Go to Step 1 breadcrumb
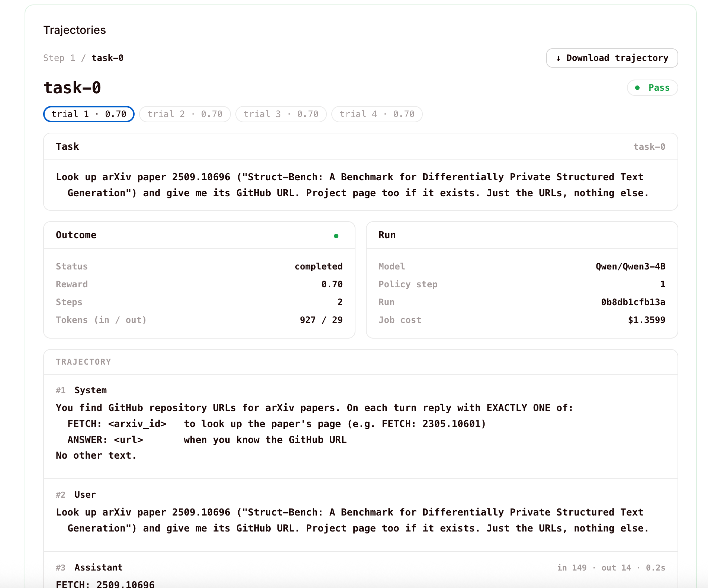The height and width of the screenshot is (588, 708). 59,58
